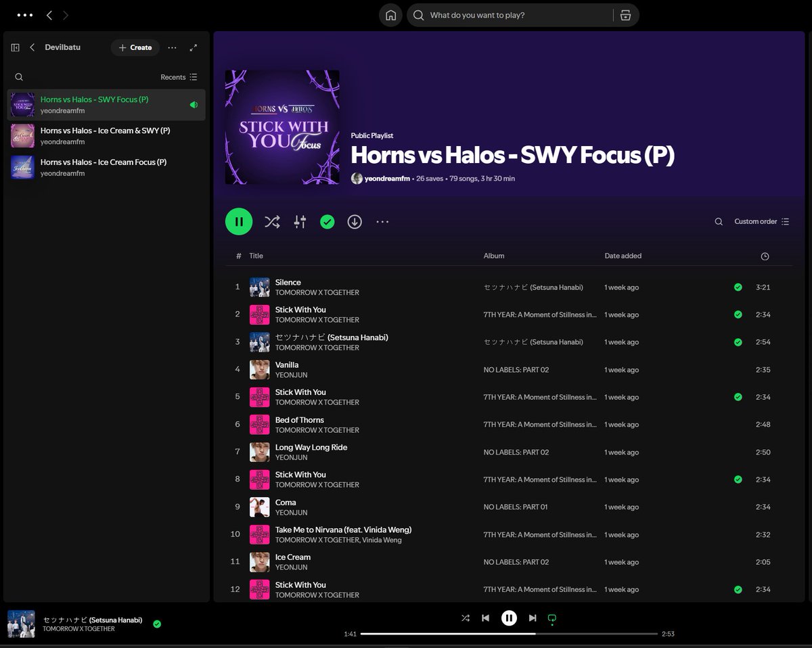Toggle playlist saved checkmark in action row
This screenshot has width=812, height=648.
[x=328, y=221]
